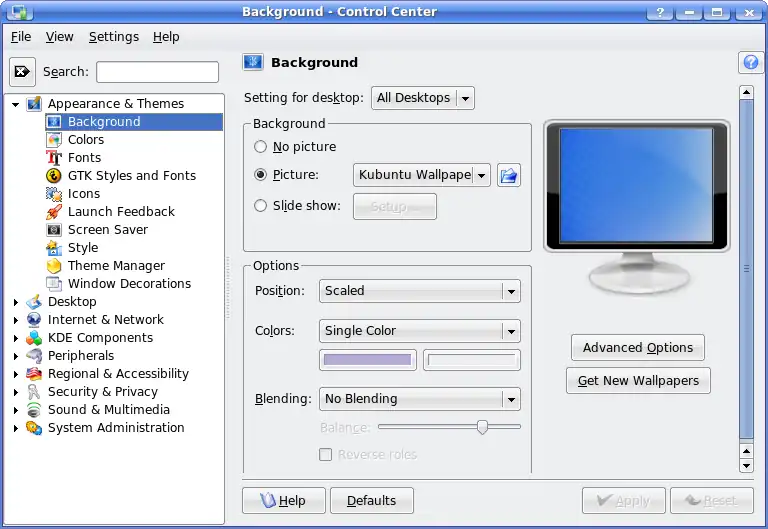
Task: Click the Screen Saver icon
Action: point(54,230)
